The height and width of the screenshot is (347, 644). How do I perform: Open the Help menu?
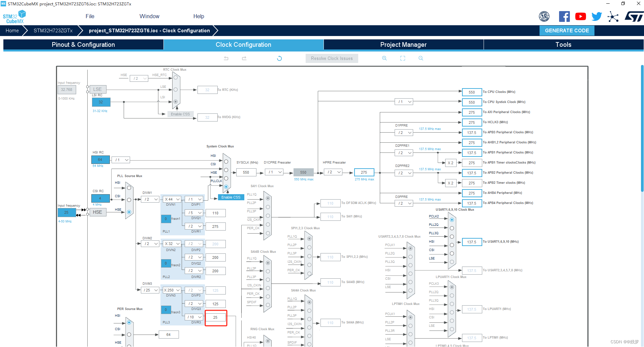[x=198, y=16]
